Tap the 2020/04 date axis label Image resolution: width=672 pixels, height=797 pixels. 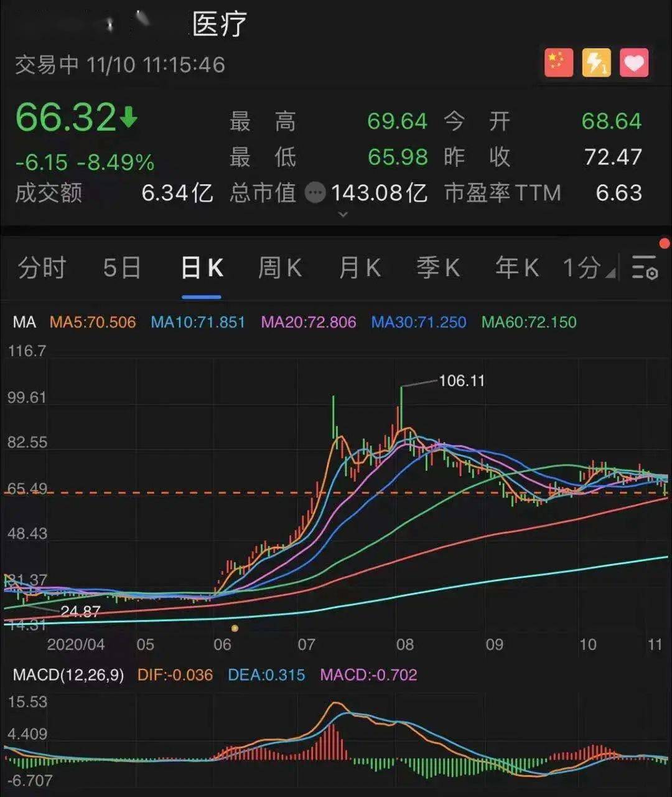pyautogui.click(x=76, y=644)
